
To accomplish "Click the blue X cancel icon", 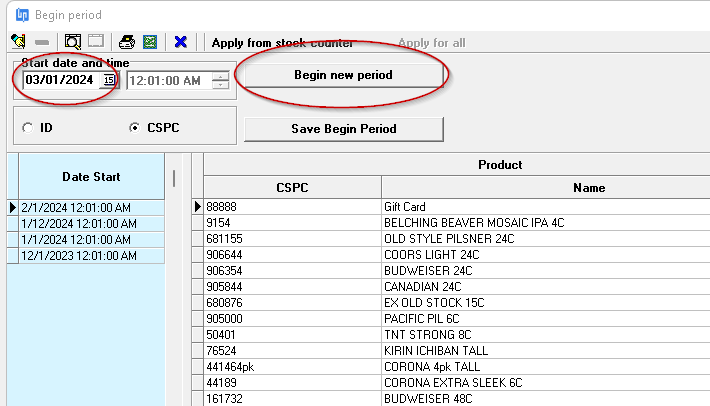I will coord(180,42).
